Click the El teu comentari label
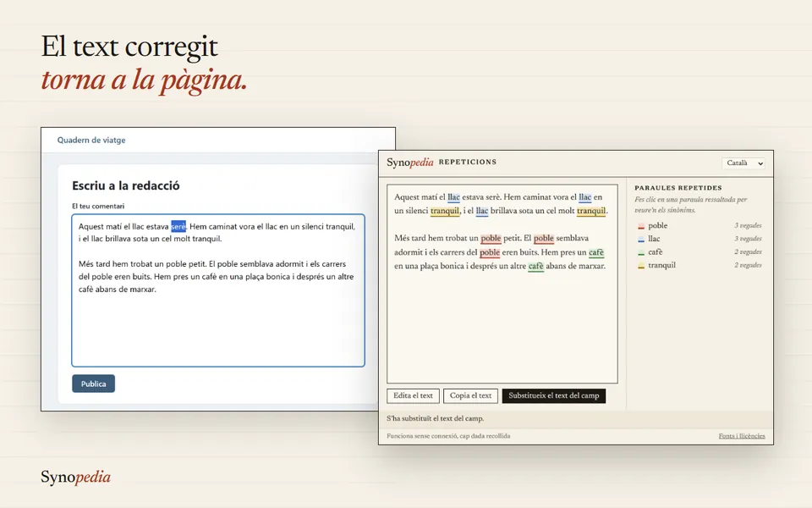This screenshot has width=812, height=508. point(98,207)
